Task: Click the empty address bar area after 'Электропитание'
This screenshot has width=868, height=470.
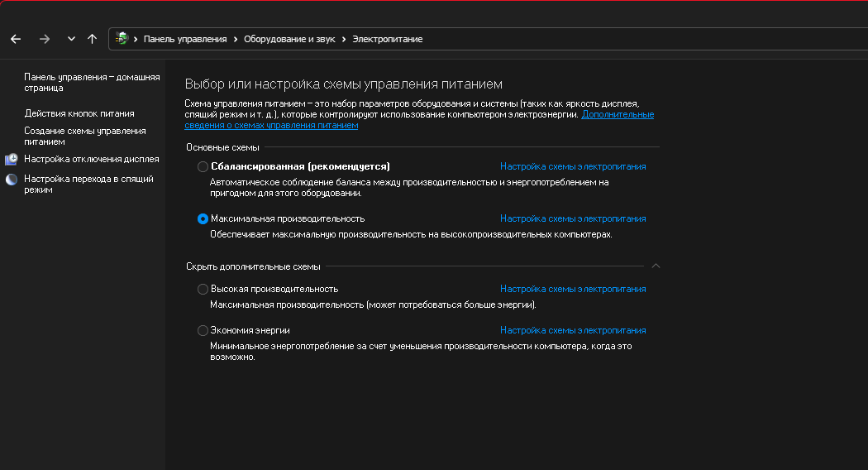Action: point(645,39)
